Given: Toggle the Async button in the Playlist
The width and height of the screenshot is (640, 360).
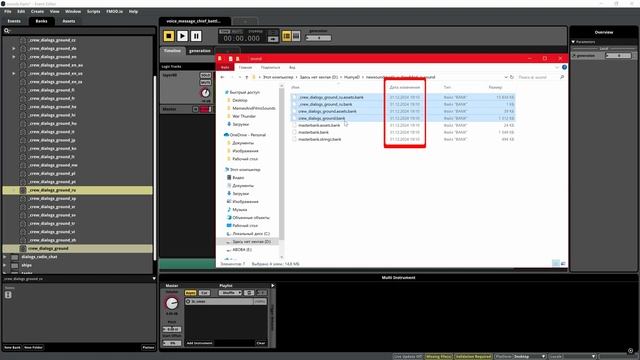Looking at the screenshot, I should tap(191, 293).
